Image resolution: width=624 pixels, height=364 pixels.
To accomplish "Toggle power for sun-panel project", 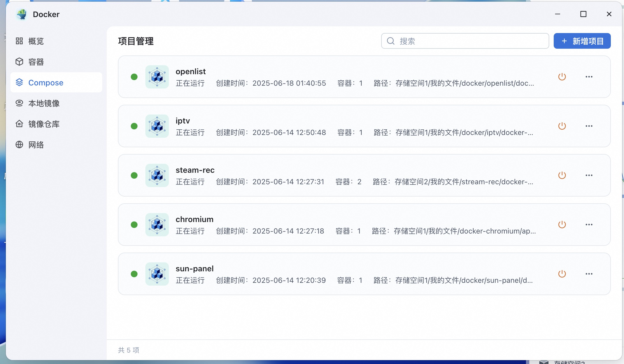I will (x=562, y=274).
